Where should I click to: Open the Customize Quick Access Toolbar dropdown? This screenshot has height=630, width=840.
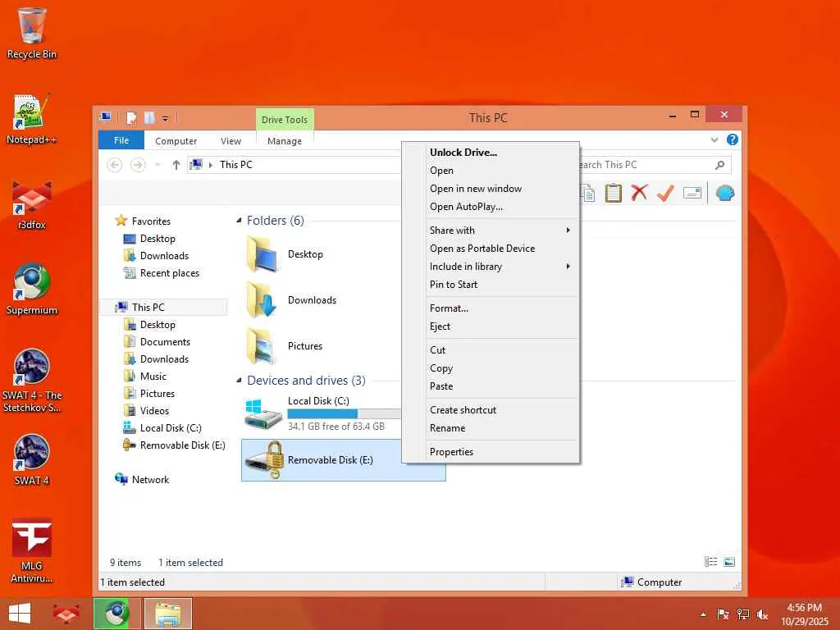[x=166, y=118]
